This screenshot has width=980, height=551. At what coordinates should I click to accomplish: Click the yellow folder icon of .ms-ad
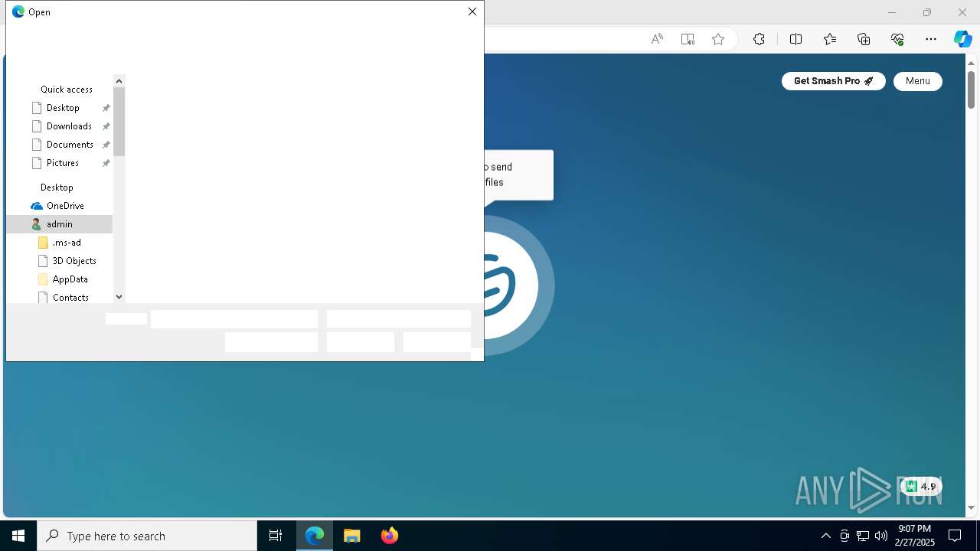click(x=43, y=243)
